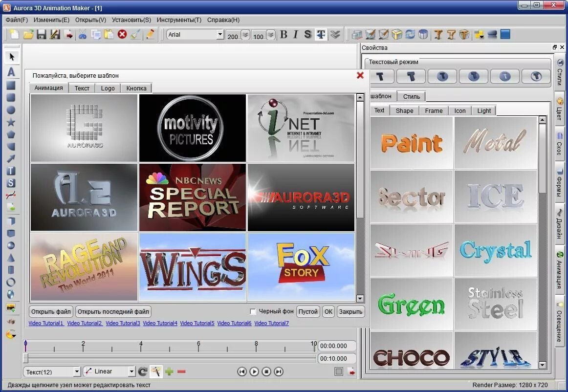Open the Анимация side panel tab
This screenshot has height=392, width=568.
560,269
